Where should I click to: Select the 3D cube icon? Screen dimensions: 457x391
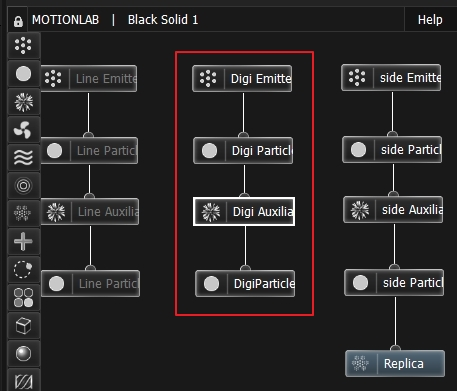pyautogui.click(x=23, y=325)
